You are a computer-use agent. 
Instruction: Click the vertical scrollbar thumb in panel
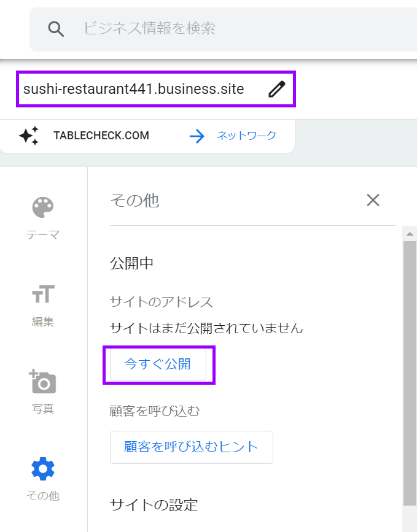click(x=410, y=368)
